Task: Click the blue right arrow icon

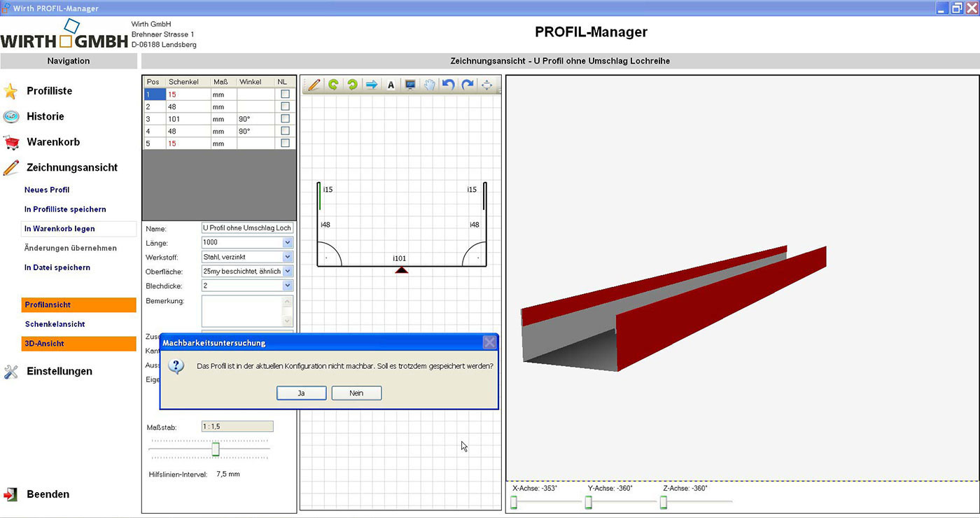Action: [372, 85]
